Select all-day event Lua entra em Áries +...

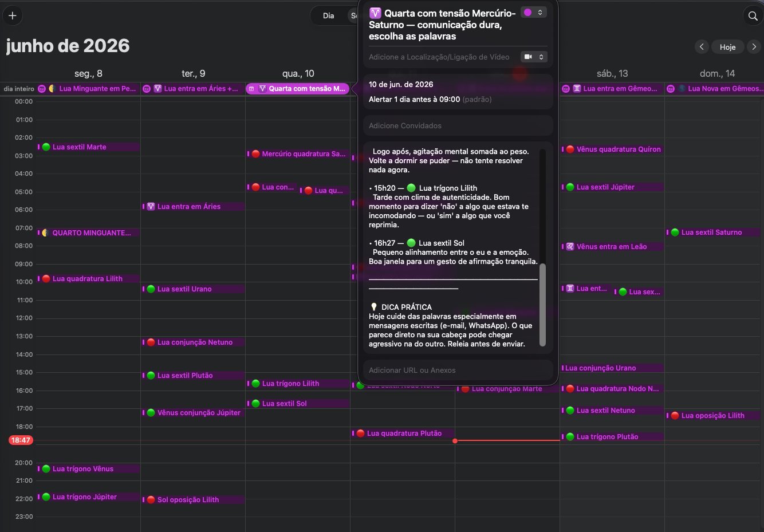point(193,89)
